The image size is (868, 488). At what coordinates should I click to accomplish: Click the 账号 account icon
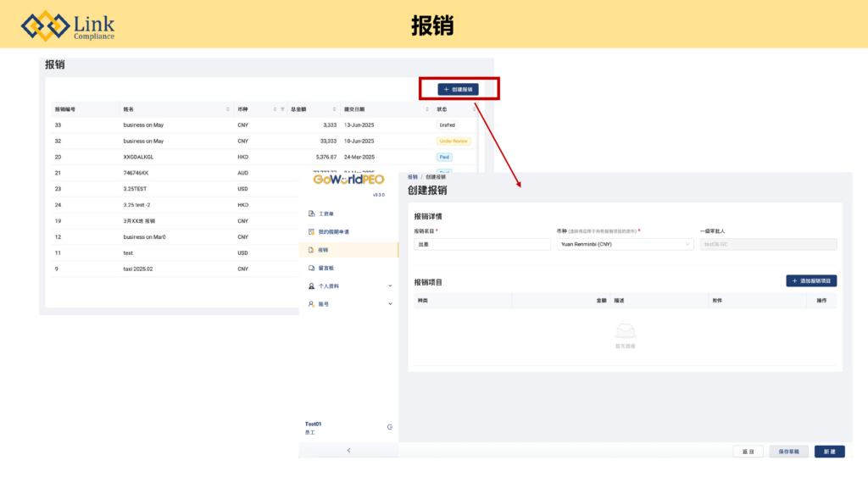311,303
